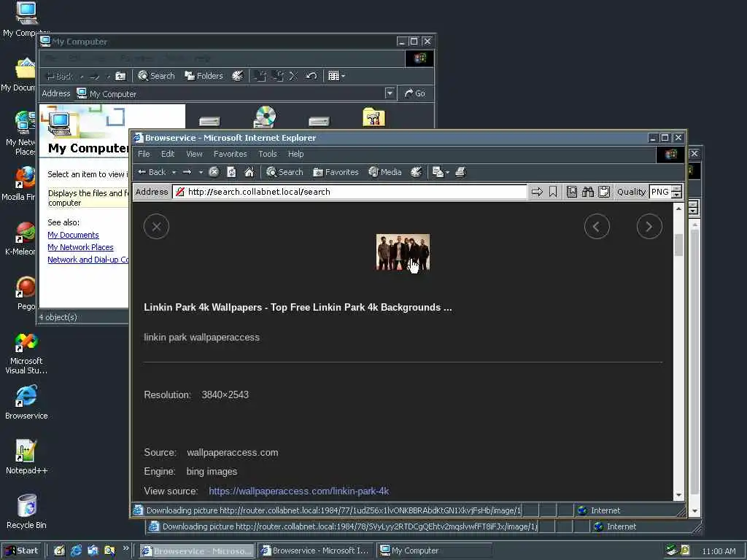Open Help menu in Internet Explorer
Viewport: 747px width, 560px height.
[x=295, y=154]
